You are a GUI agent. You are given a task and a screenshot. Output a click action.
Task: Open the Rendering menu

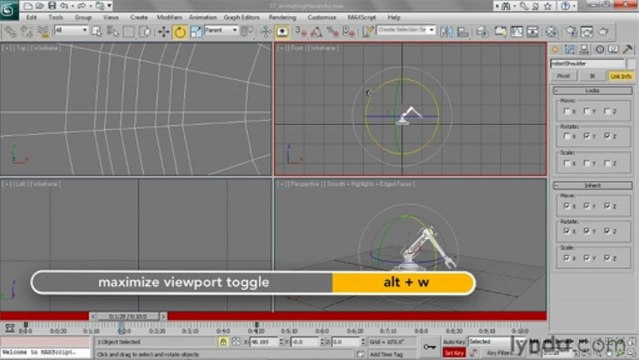click(282, 18)
